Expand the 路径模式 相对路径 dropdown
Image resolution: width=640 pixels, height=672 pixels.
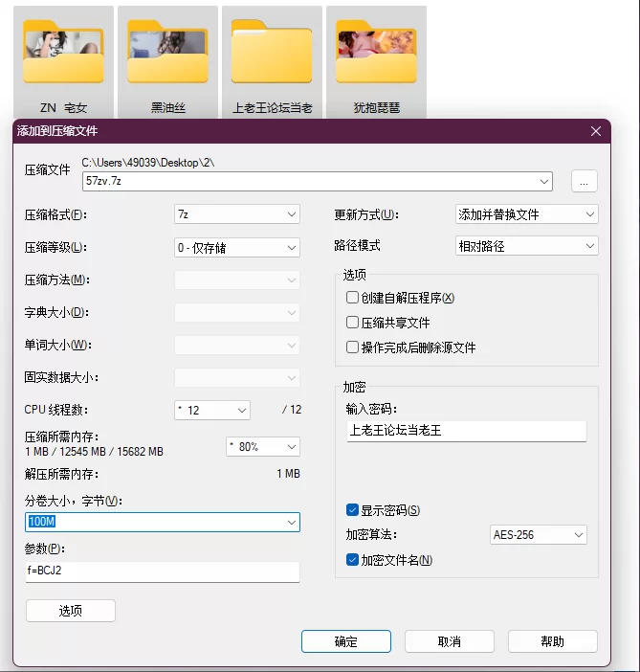tap(526, 246)
